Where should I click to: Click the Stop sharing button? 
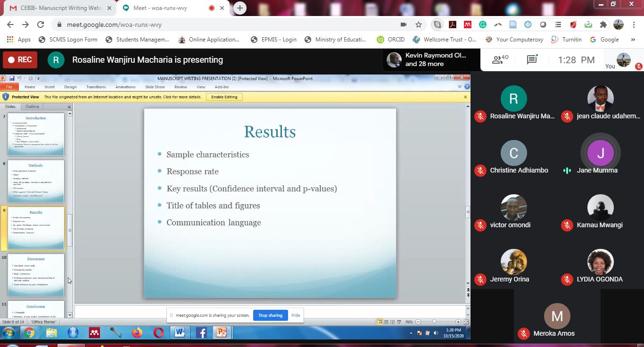(270, 315)
